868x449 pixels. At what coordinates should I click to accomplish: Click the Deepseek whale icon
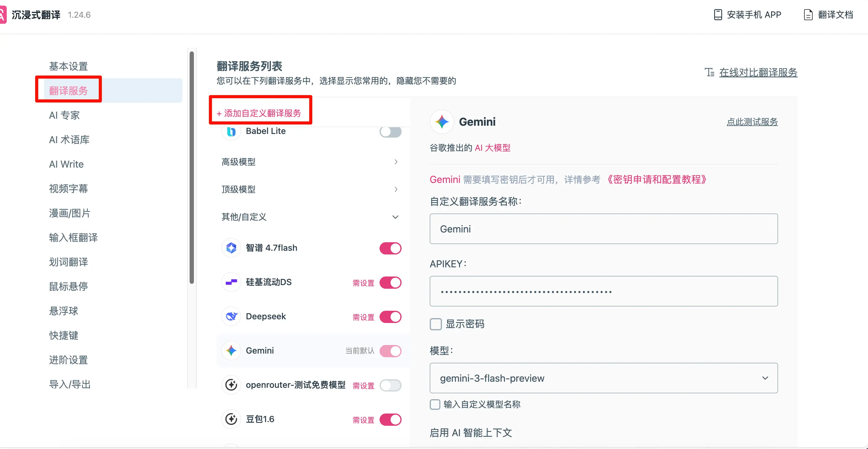coord(231,317)
